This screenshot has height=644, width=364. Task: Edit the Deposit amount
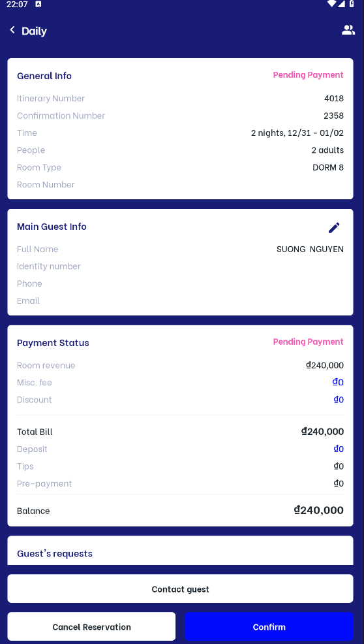pyautogui.click(x=338, y=449)
